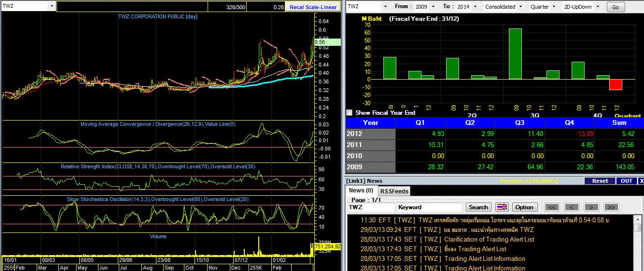Click the 0.26 value field in the chart header

click(x=266, y=7)
